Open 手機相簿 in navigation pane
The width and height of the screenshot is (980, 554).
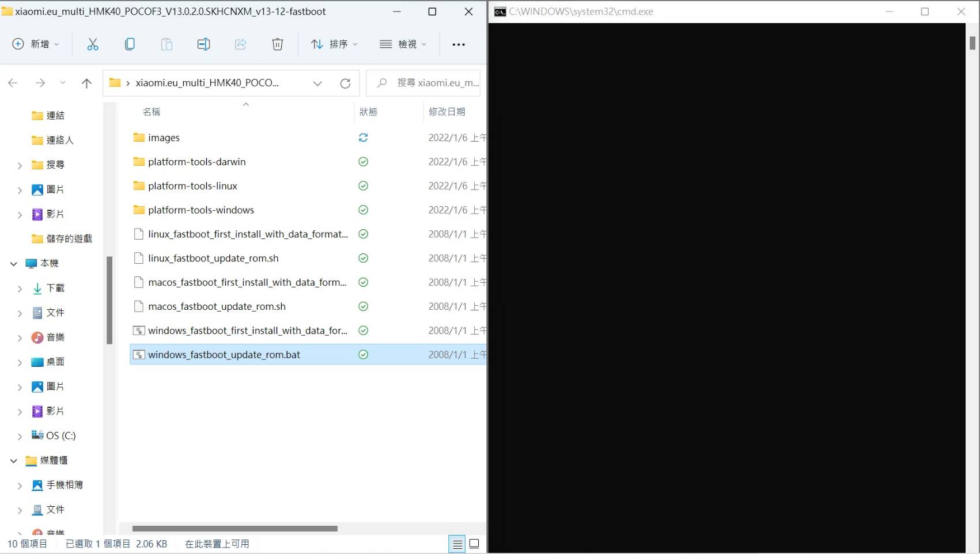pyautogui.click(x=58, y=485)
